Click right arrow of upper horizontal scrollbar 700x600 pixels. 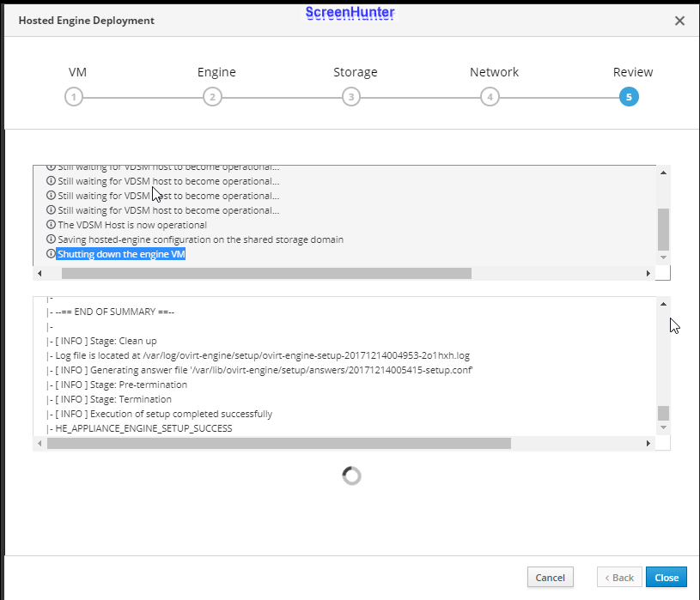[648, 273]
